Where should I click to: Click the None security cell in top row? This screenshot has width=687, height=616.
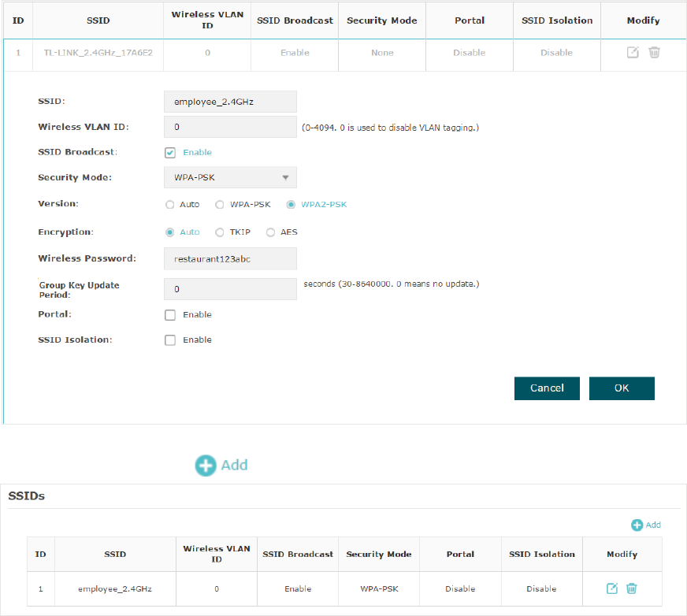(382, 53)
